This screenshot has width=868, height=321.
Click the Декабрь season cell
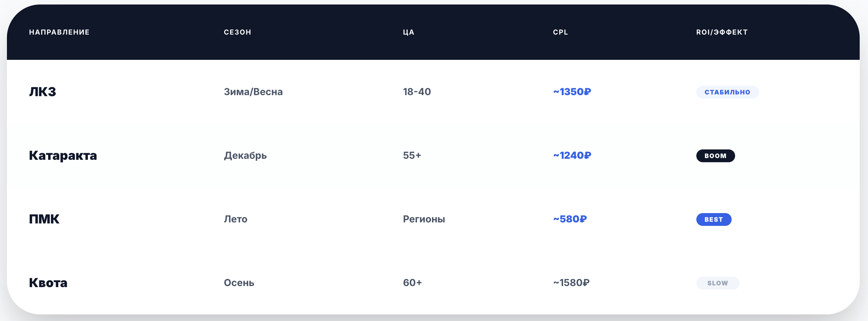pos(245,155)
